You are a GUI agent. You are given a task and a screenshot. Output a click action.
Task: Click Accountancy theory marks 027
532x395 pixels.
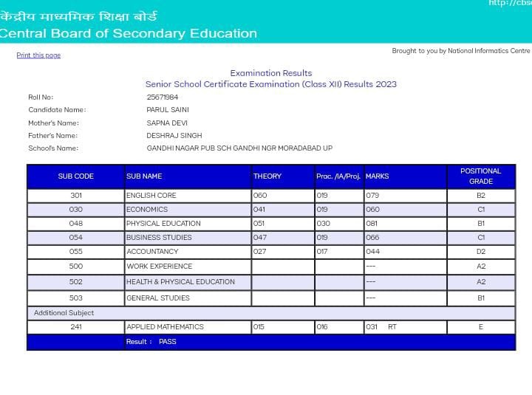(x=259, y=251)
